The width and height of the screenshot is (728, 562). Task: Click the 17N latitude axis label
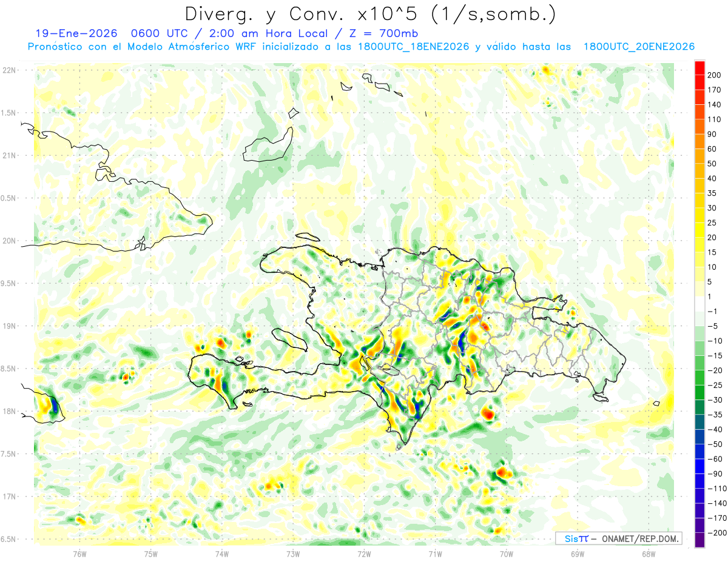coord(8,497)
